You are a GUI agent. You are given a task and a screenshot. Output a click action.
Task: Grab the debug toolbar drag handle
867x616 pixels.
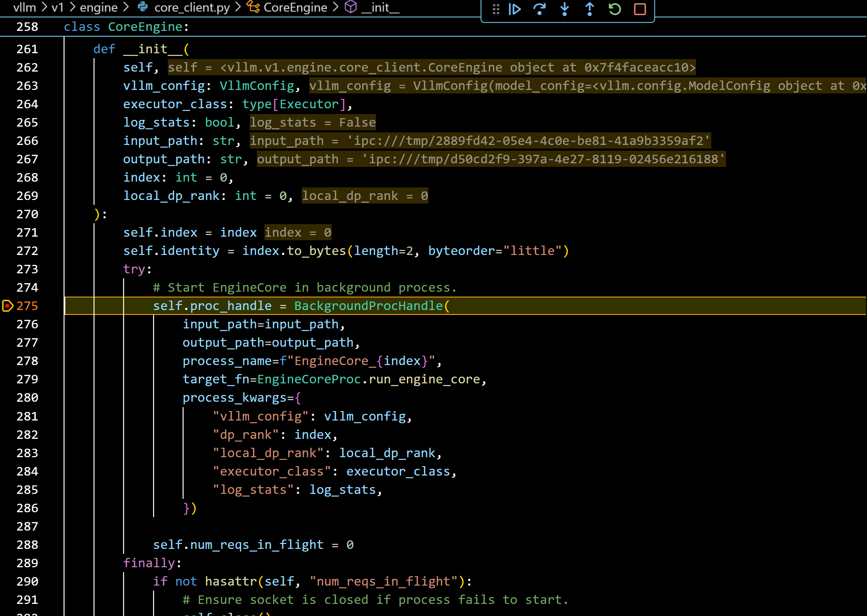pyautogui.click(x=495, y=9)
